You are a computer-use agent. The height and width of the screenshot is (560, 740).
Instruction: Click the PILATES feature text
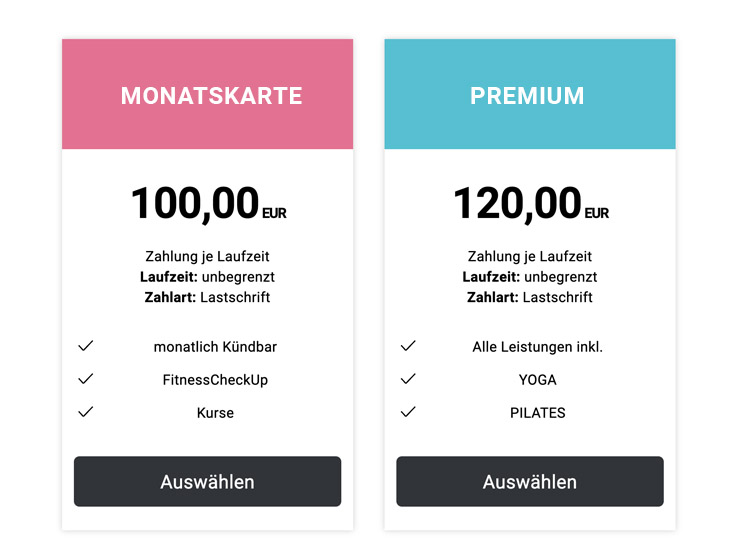[537, 413]
